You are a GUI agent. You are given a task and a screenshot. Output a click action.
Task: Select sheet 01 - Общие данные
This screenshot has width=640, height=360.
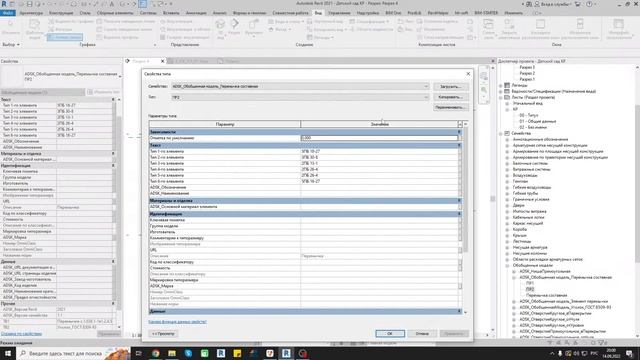538,121
